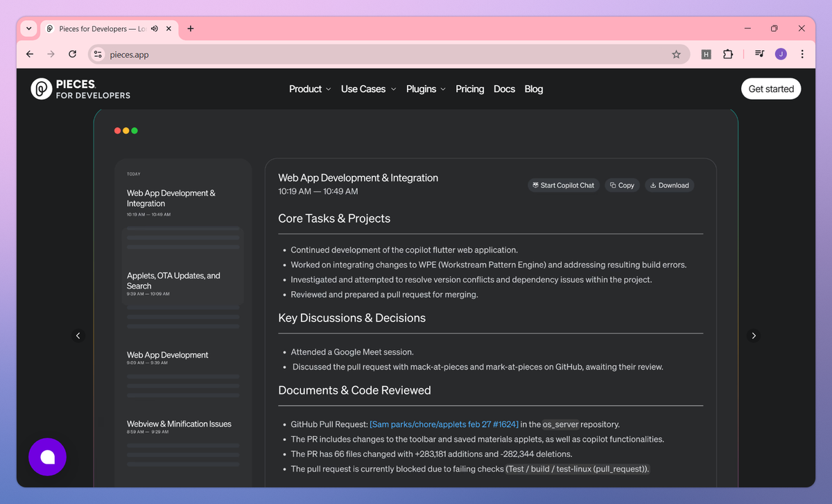Image resolution: width=832 pixels, height=504 pixels.
Task: Click the Get started button
Action: pyautogui.click(x=771, y=89)
